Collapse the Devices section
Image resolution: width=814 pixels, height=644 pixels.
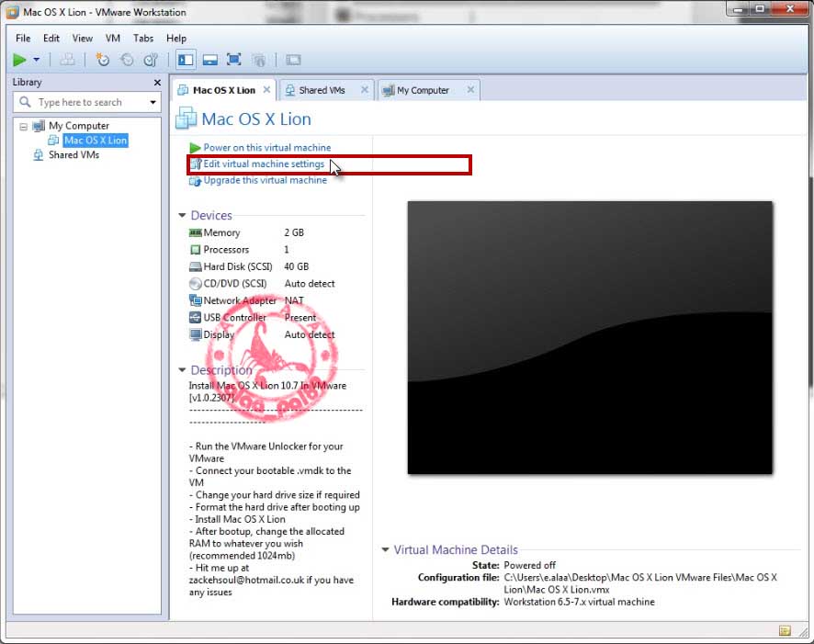(x=182, y=215)
